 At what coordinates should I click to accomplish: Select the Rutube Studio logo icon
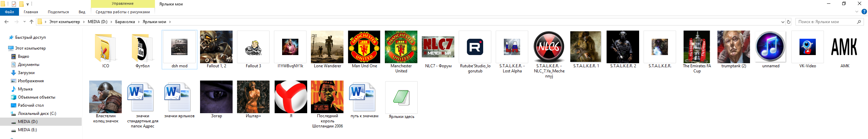point(475,47)
